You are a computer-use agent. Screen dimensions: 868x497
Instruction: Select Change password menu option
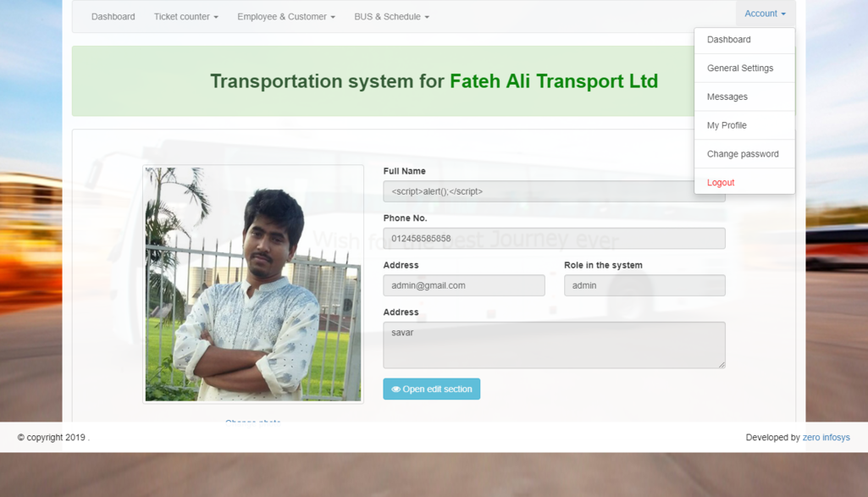(x=742, y=154)
